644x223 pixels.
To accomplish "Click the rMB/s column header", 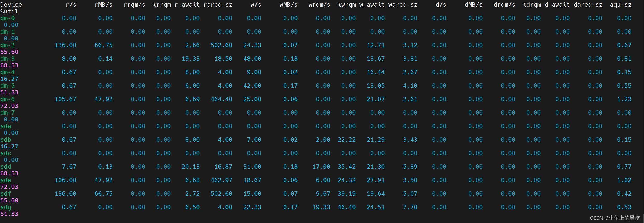I will (104, 5).
